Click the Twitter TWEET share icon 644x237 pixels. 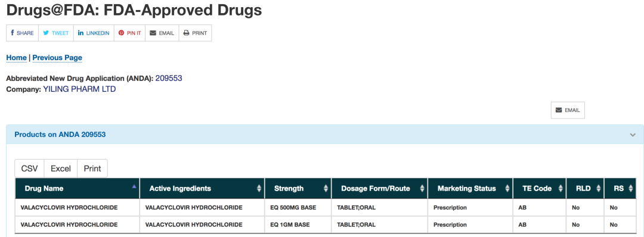tap(56, 33)
